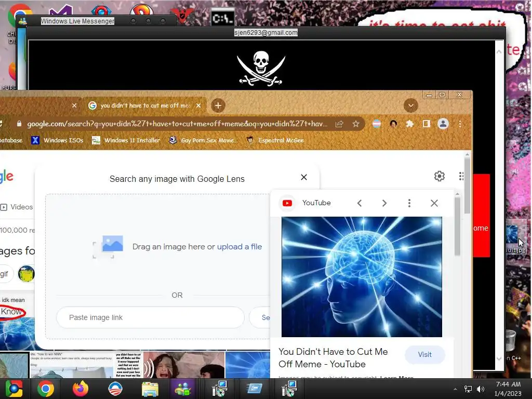
Task: Open Chrome's three-dot menu
Action: click(x=460, y=124)
